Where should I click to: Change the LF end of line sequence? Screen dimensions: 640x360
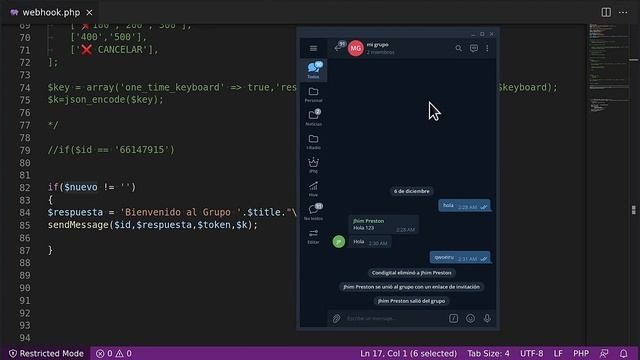558,353
